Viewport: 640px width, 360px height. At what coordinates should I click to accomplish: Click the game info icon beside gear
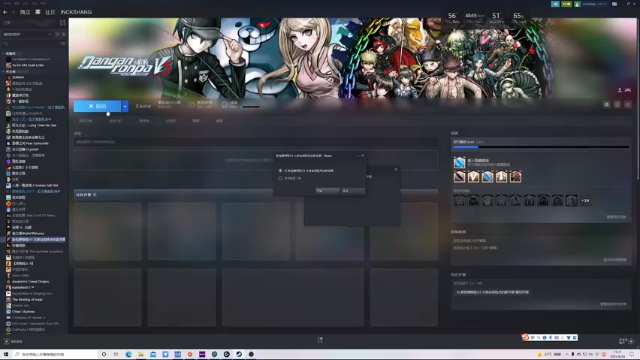coord(617,105)
